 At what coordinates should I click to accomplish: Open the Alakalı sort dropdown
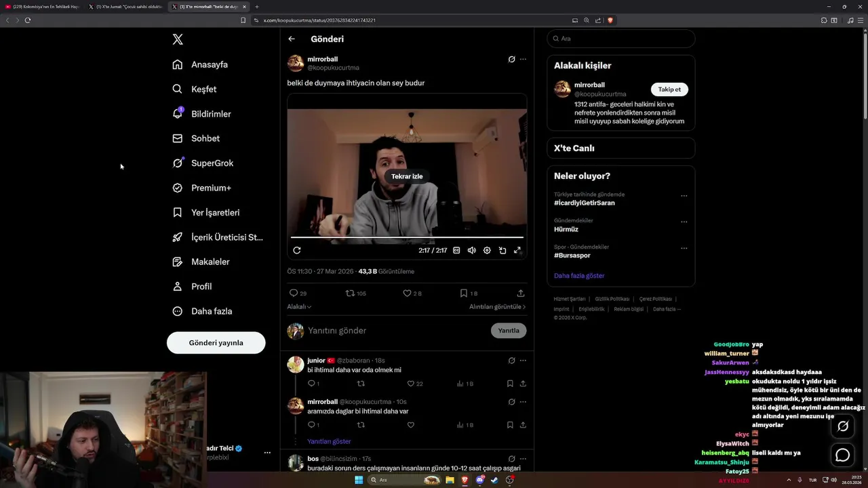pyautogui.click(x=299, y=306)
